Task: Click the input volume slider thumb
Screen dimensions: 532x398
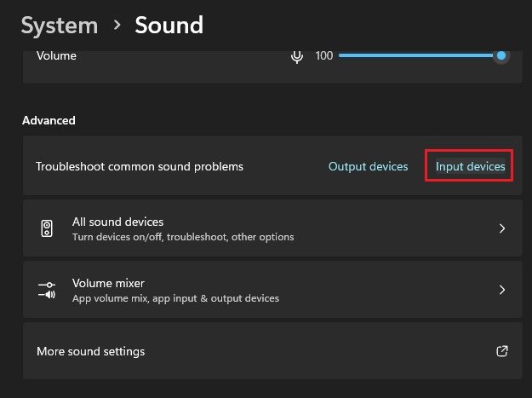Action: coord(501,55)
